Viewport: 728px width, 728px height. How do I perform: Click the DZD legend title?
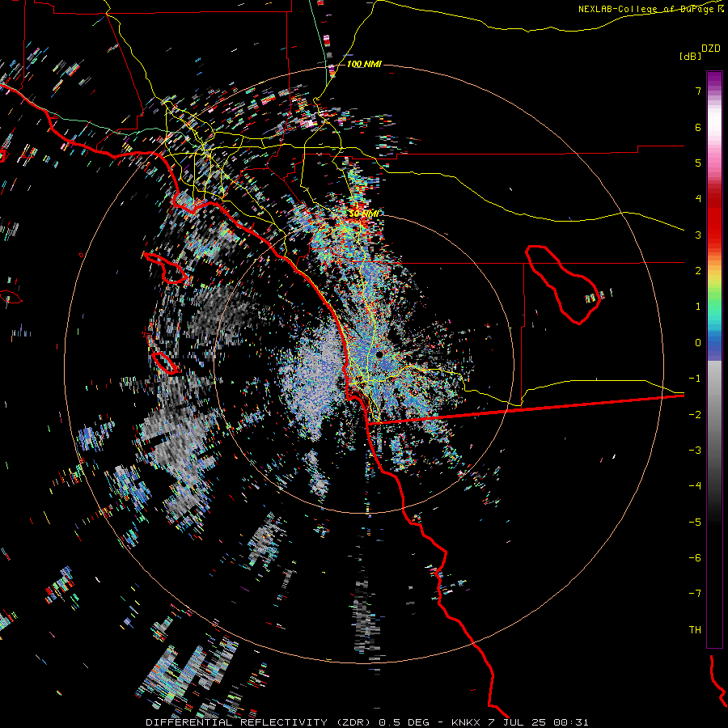(x=711, y=49)
